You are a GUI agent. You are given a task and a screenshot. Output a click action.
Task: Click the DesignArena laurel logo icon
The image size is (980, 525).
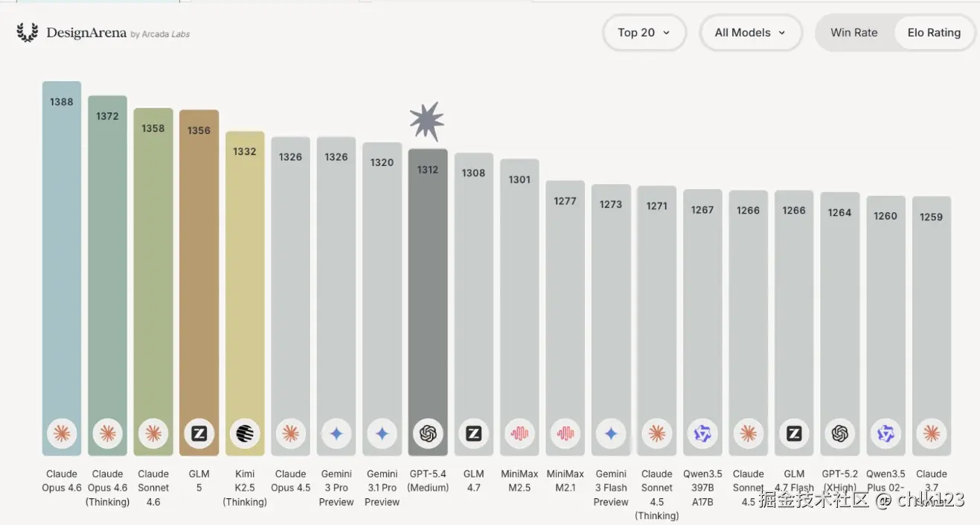pos(28,33)
